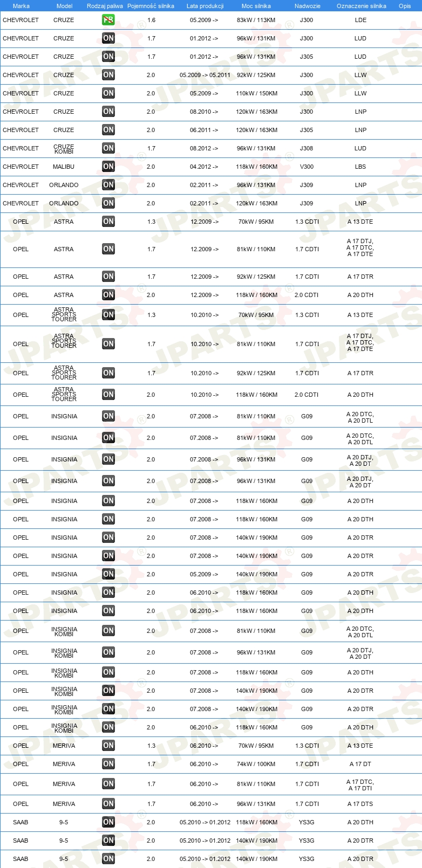
Task: Select ON icon for Orlando 120kW row
Action: 108,203
